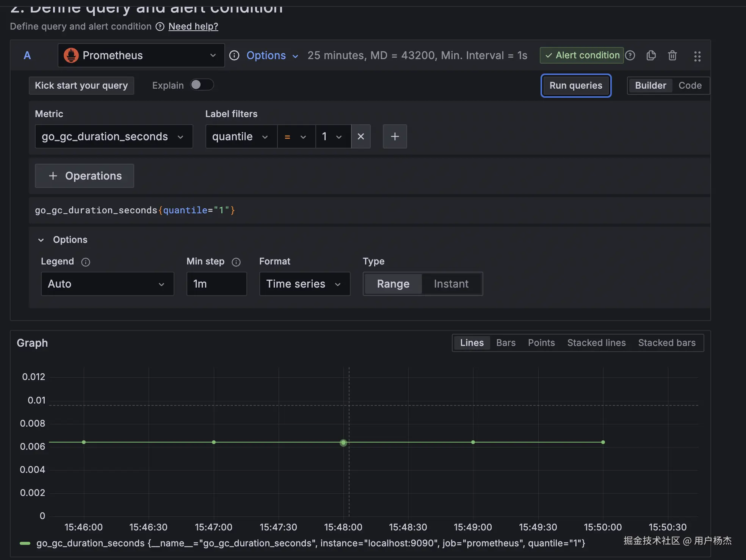Viewport: 746px width, 560px height.
Task: Switch graph to Bars view
Action: tap(506, 343)
